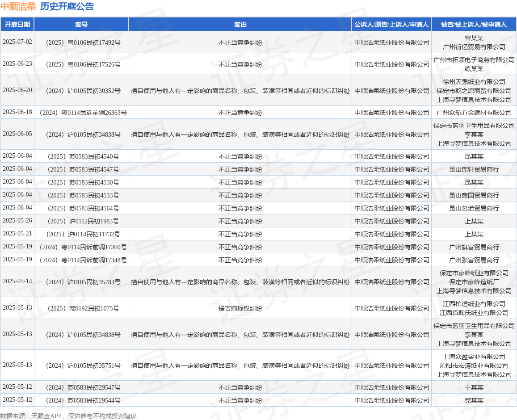
Task: Click case number 苏0583民初4547号
Action: click(x=83, y=169)
